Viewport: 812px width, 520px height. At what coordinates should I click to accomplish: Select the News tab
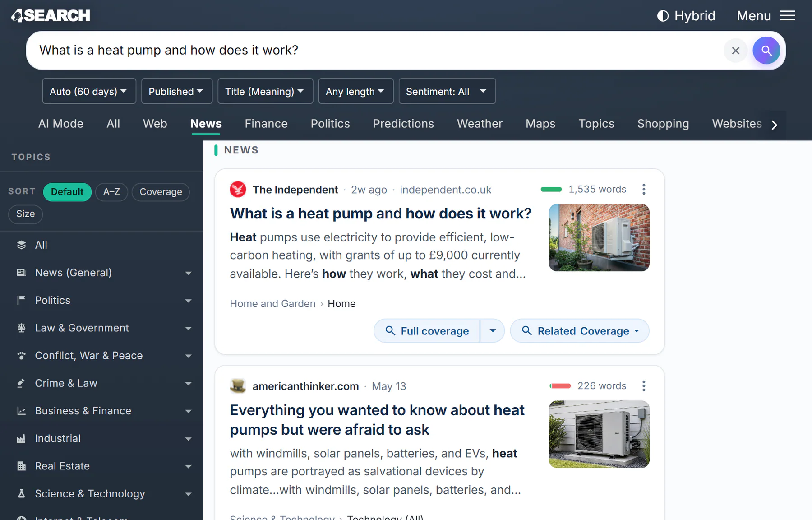pyautogui.click(x=206, y=124)
